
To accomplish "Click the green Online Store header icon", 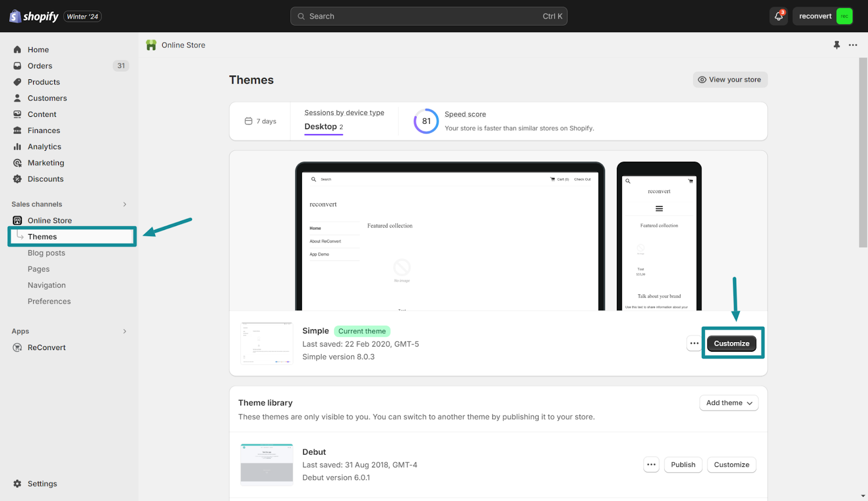I will [151, 45].
